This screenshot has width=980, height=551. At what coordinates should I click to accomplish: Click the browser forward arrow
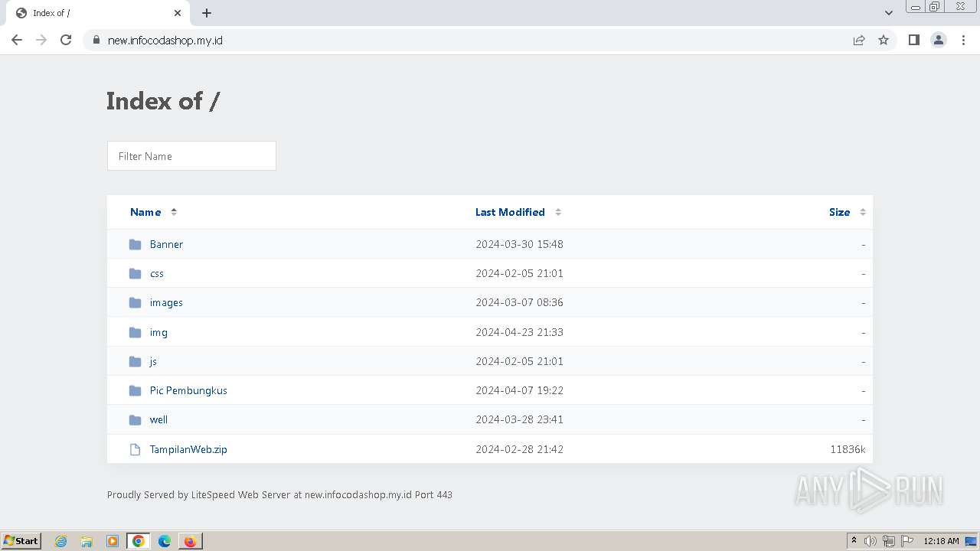click(x=41, y=40)
